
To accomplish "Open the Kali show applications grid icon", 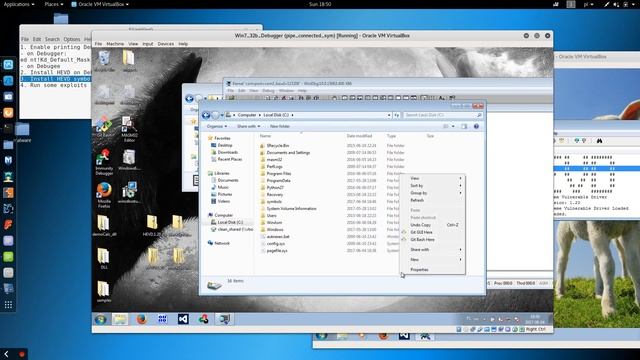I will pyautogui.click(x=8, y=305).
